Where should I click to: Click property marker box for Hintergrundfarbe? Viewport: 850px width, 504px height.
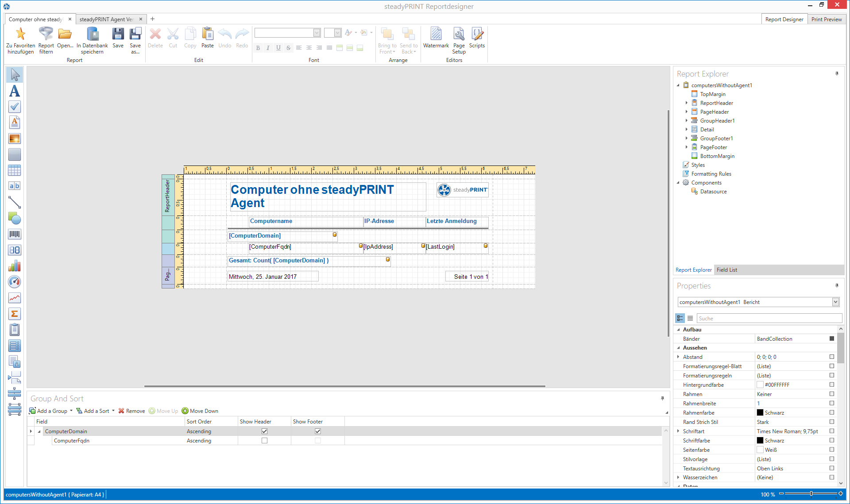(x=832, y=385)
